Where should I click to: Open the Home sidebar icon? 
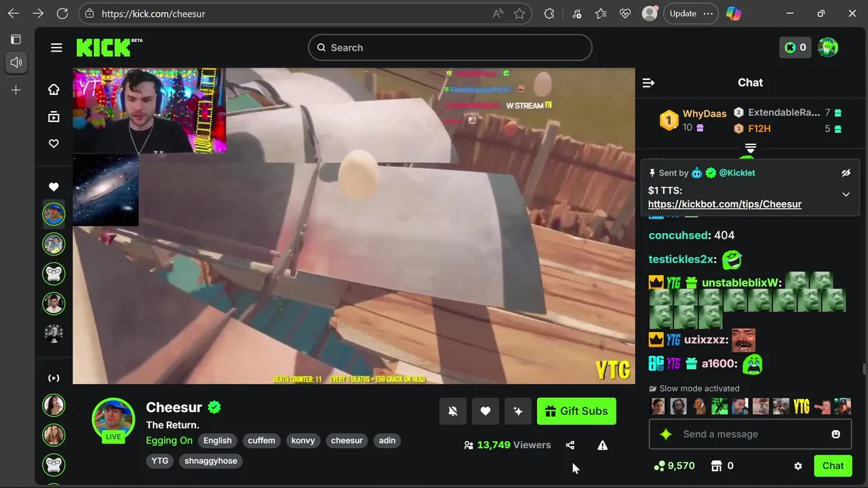click(54, 89)
